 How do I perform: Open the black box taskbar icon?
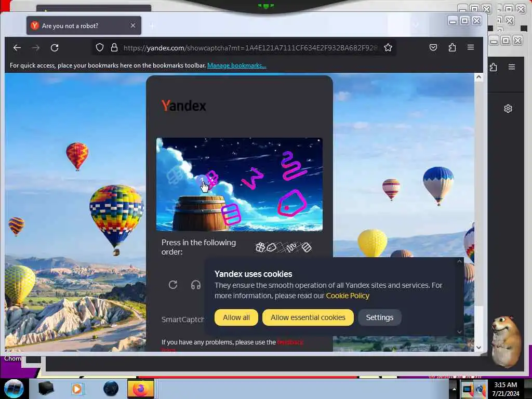[x=46, y=389]
